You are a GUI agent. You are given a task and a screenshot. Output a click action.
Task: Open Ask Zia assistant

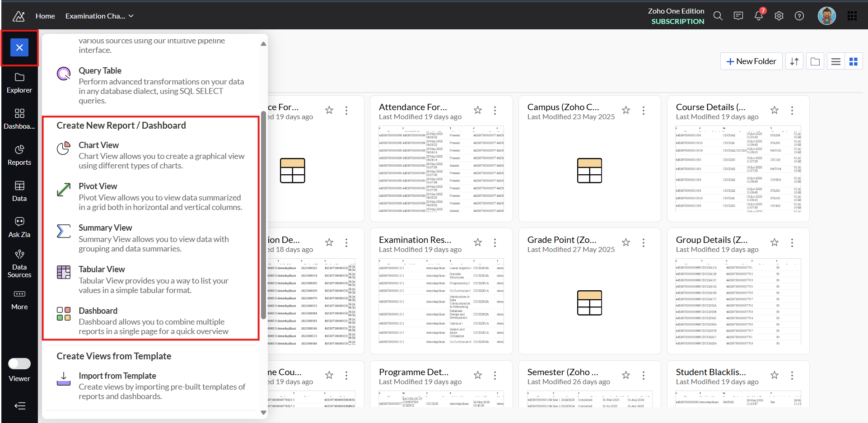click(x=19, y=228)
